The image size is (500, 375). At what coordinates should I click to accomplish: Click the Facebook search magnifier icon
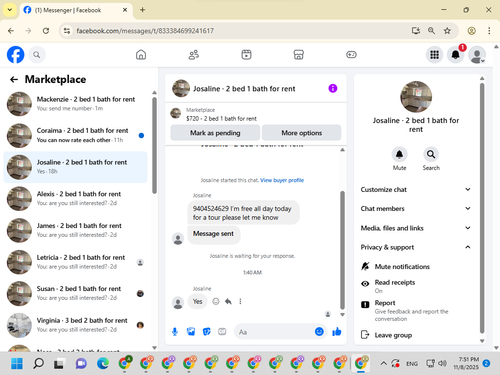coord(37,55)
